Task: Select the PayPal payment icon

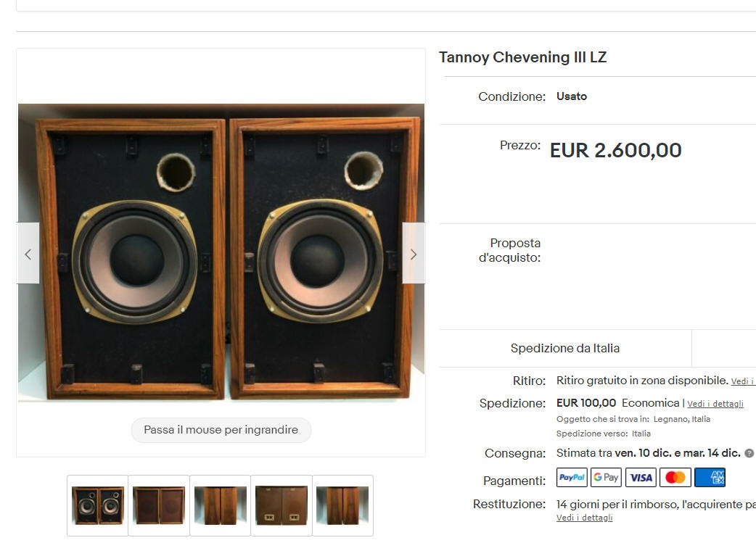Action: pos(572,478)
